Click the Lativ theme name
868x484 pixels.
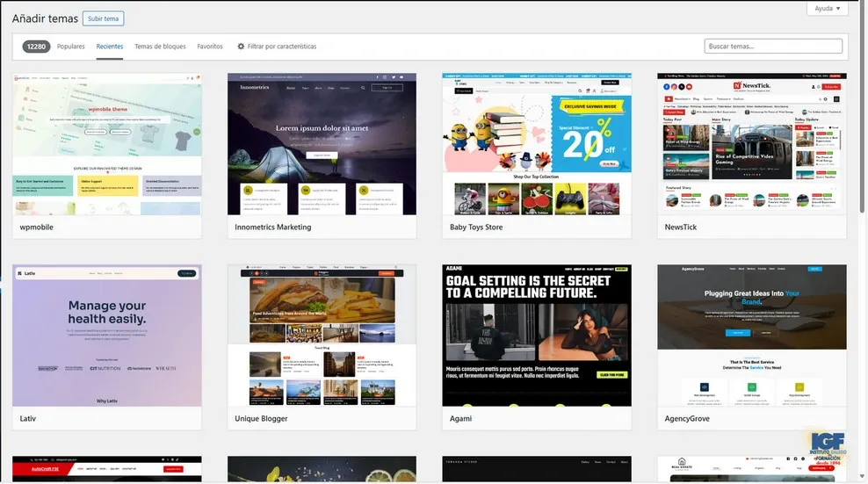coord(28,419)
